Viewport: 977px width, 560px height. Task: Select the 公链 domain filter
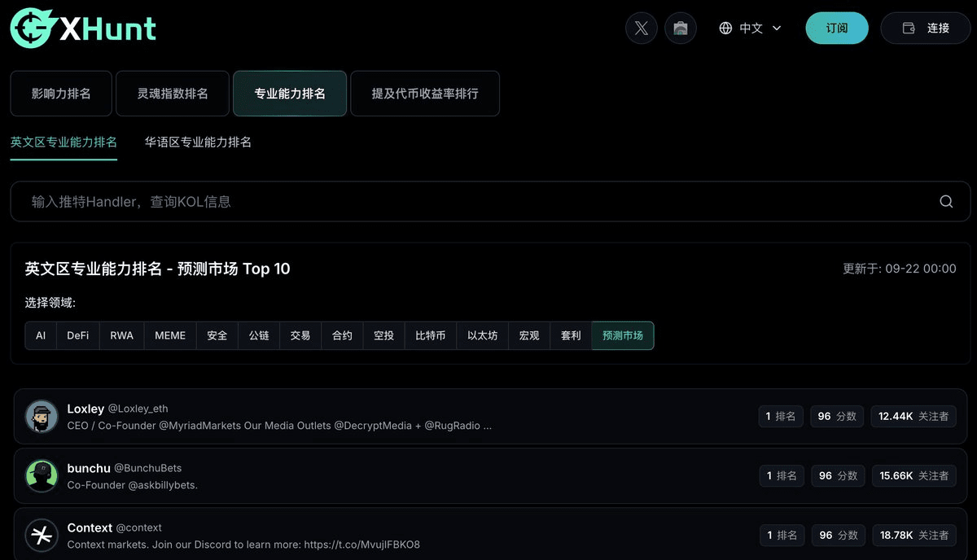coord(259,335)
